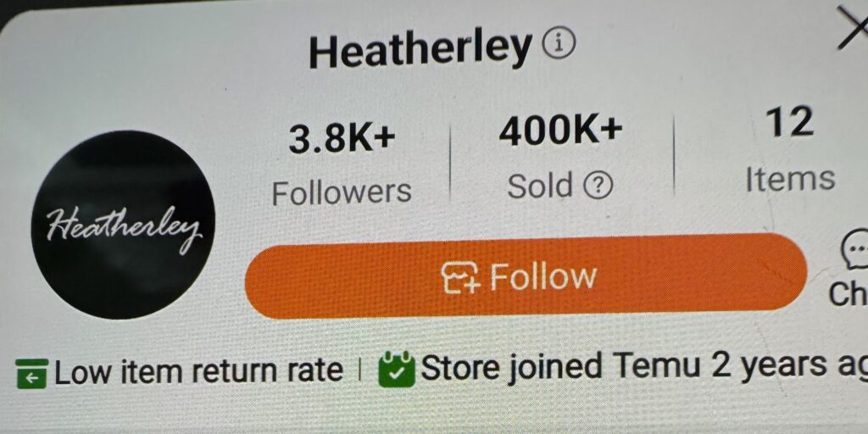Click the green low return rate icon
Image resolution: width=868 pixels, height=434 pixels.
31,373
